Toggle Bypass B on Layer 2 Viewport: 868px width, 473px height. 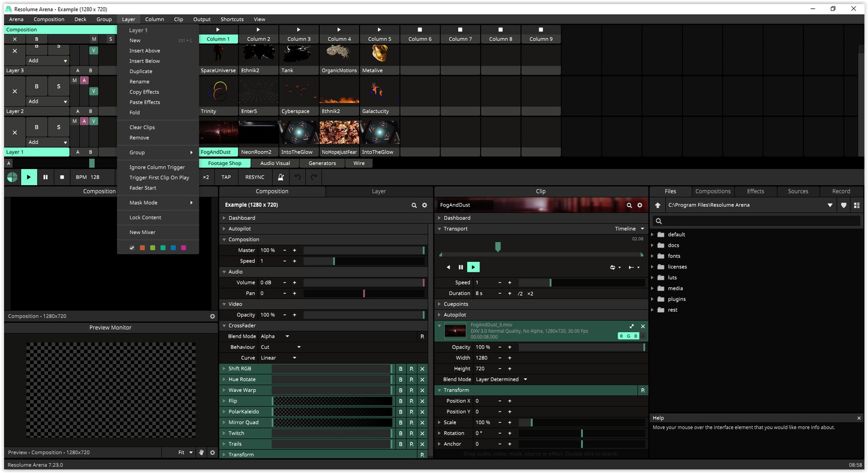click(x=37, y=86)
